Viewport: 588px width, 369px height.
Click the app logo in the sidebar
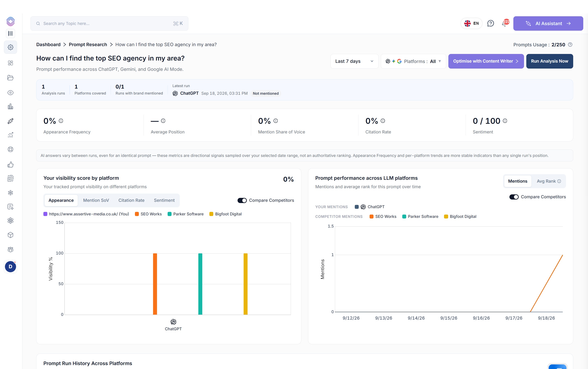click(10, 21)
